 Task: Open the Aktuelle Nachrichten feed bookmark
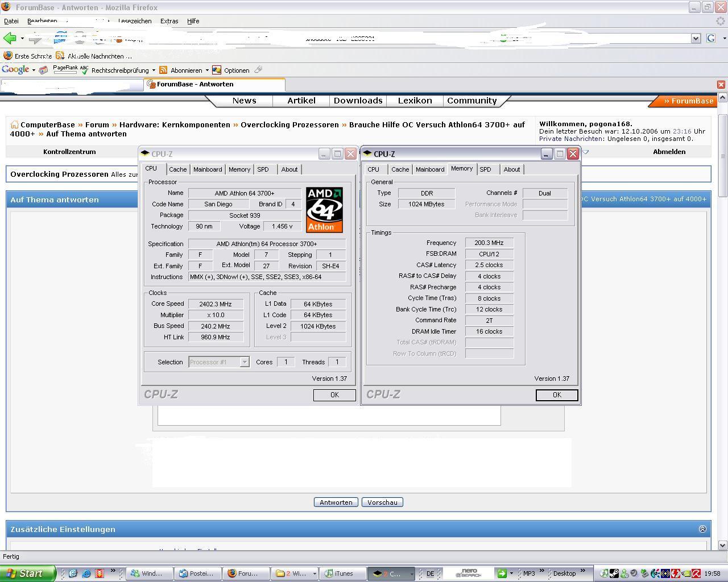click(x=94, y=56)
